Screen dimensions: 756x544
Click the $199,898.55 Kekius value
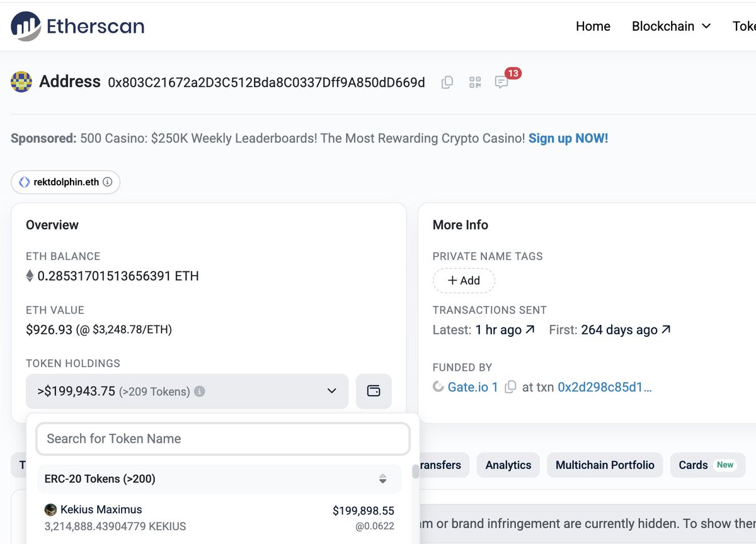click(364, 511)
